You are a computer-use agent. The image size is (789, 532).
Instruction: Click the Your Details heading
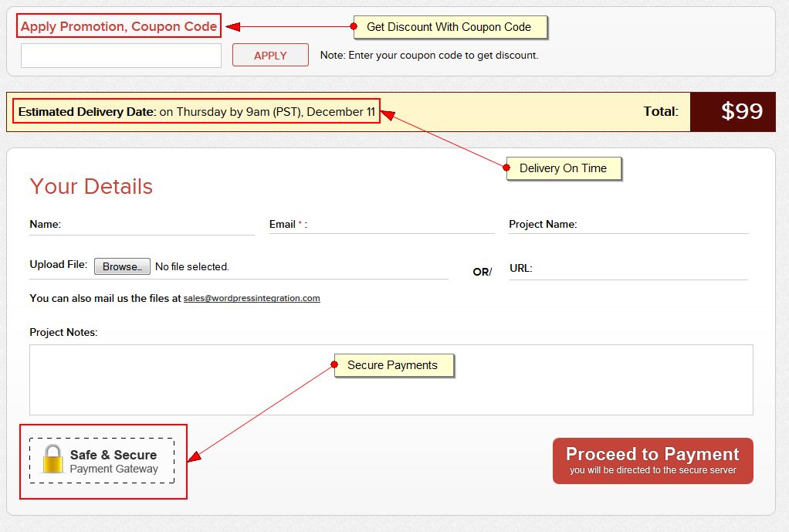pos(91,187)
